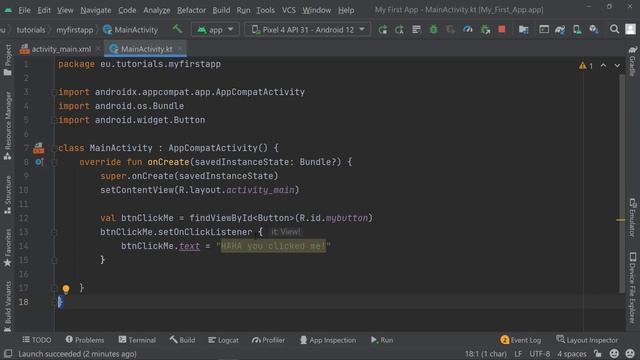Click Apply Changes and Restart Activity icon
The width and height of the screenshot is (640, 360).
[x=399, y=29]
